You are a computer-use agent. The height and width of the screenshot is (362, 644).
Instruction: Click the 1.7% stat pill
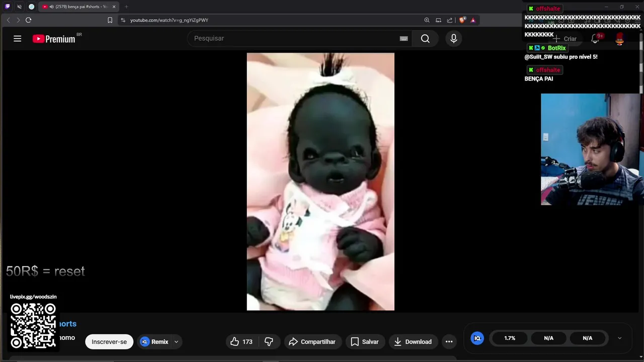pyautogui.click(x=510, y=338)
